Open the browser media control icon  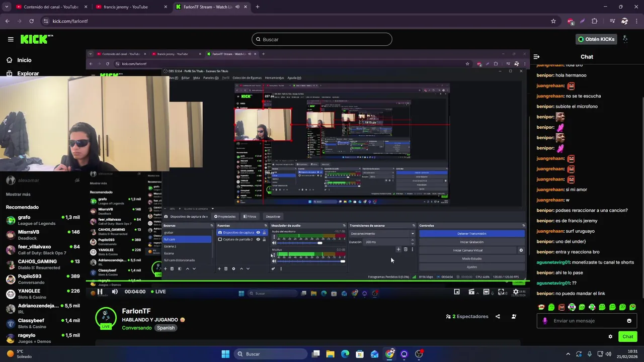pos(612,21)
